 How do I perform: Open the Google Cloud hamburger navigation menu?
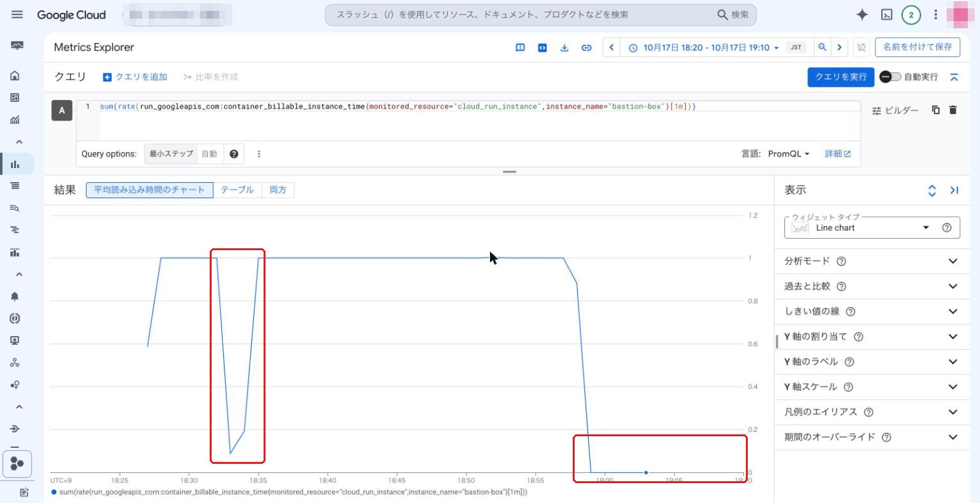(17, 15)
